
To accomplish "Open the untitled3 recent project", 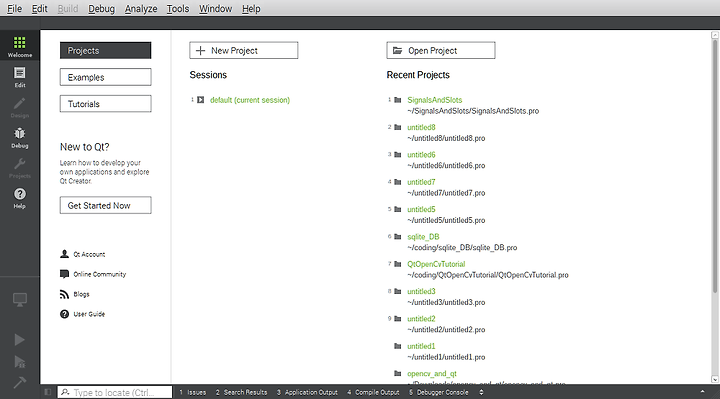I will pos(421,291).
